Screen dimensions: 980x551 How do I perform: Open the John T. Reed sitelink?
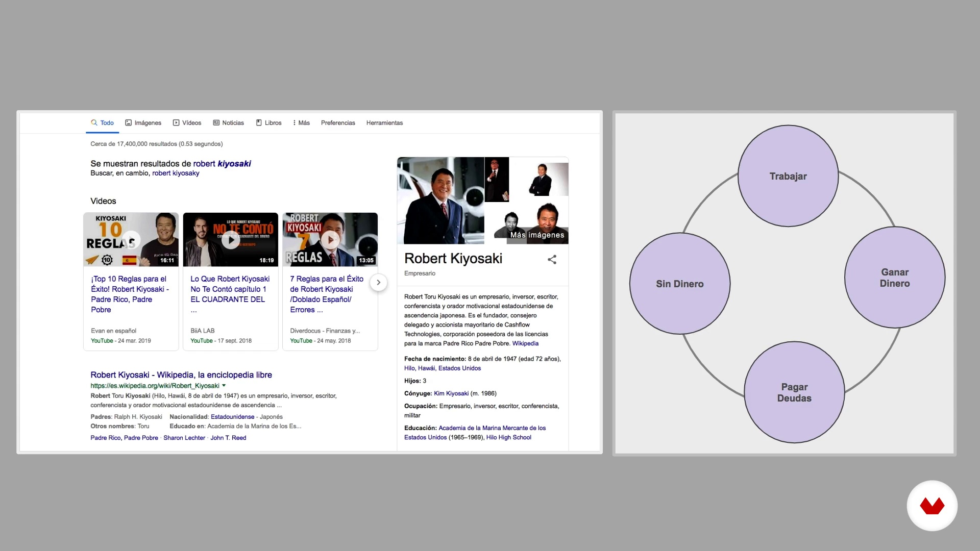228,438
